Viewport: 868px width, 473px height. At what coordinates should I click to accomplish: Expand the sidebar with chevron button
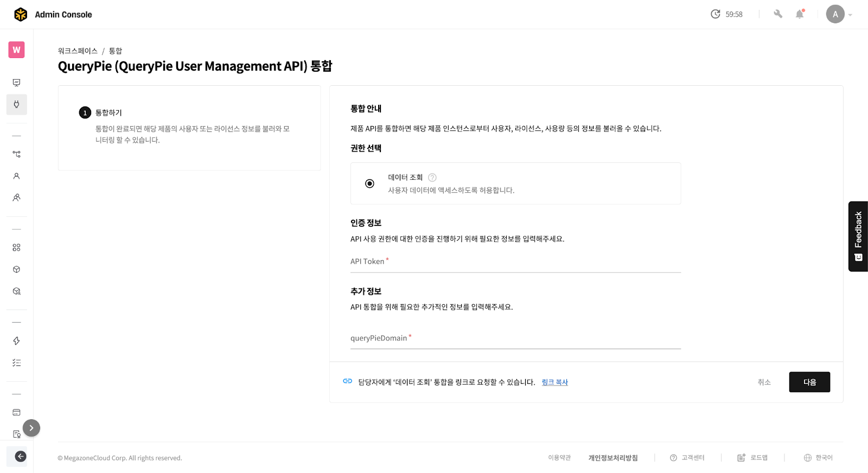tap(31, 428)
